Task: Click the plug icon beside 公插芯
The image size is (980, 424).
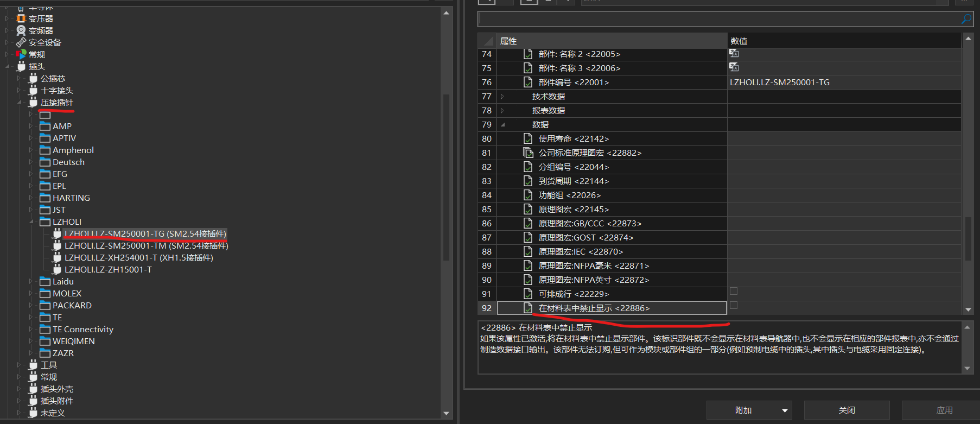Action: (x=33, y=78)
